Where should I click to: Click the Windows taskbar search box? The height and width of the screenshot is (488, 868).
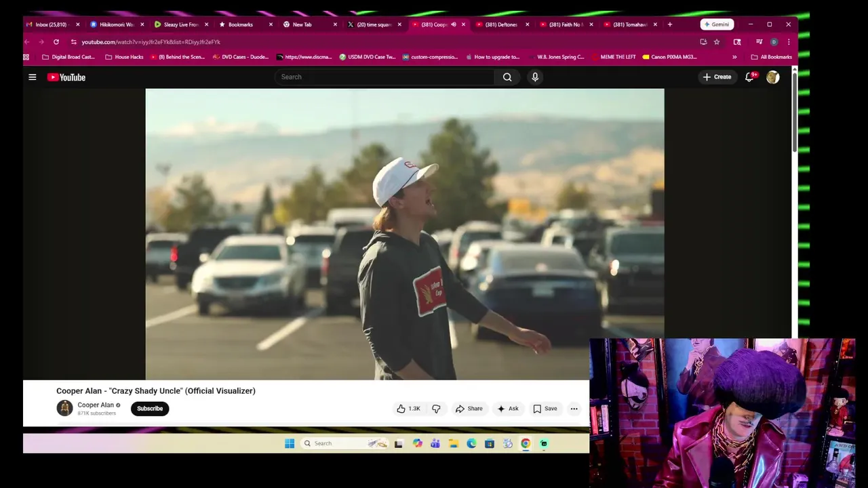pos(344,443)
